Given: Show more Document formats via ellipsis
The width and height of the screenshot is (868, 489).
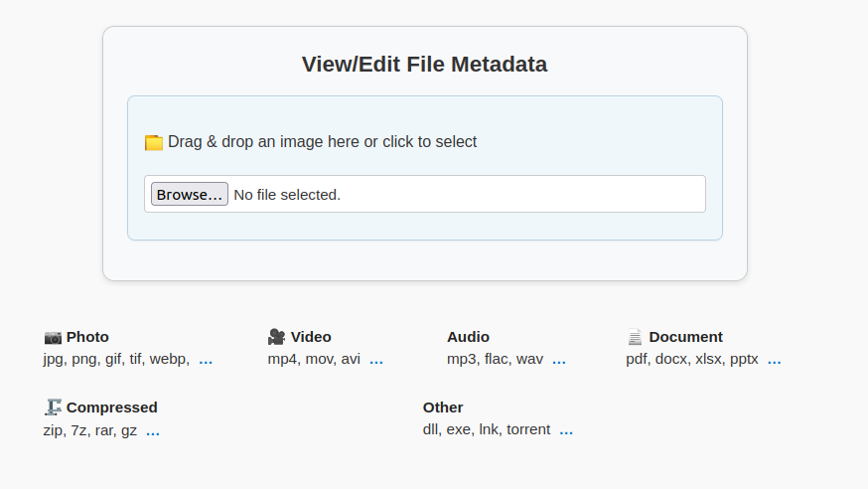Looking at the screenshot, I should point(774,360).
